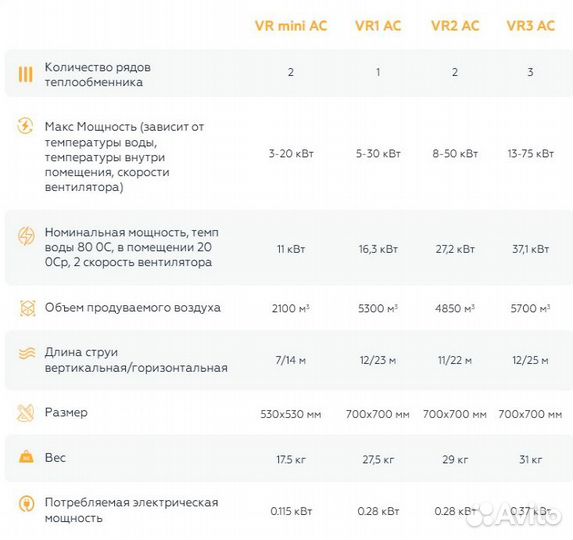Click the air volume cube icon
573x540 pixels.
[x=27, y=308]
